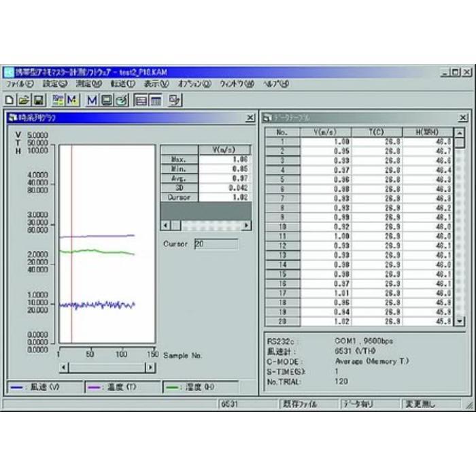476x476 pixels.
Task: Click the rightmost toolbar icon
Action: point(175,101)
